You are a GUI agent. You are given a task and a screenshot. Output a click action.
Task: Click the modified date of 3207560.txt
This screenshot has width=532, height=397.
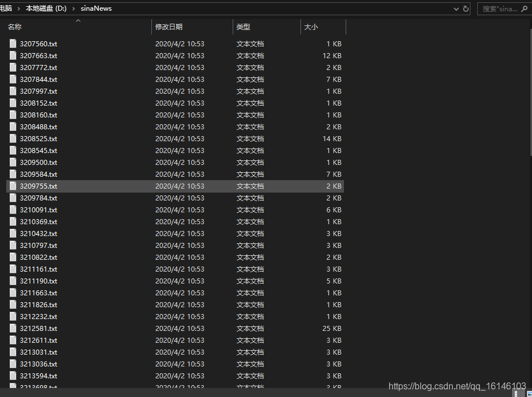click(x=180, y=43)
